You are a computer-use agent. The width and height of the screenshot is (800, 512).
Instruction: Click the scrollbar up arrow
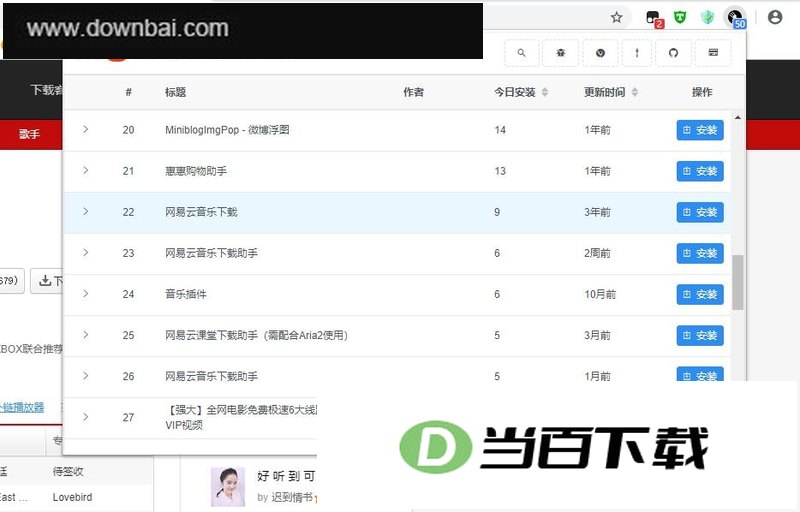[x=738, y=117]
